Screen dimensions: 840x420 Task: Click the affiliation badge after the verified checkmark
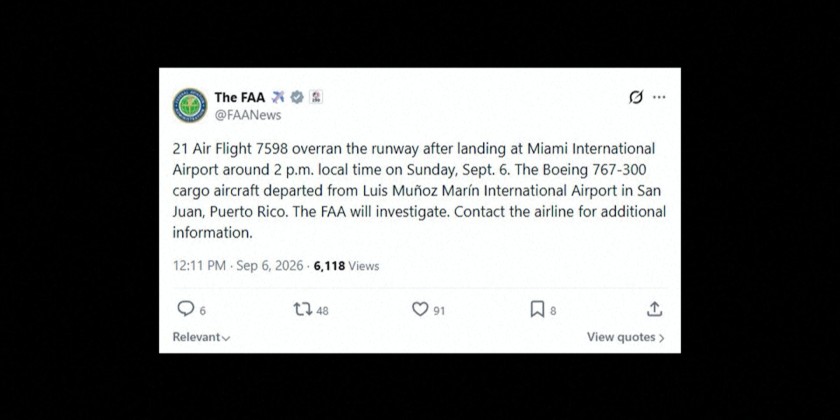[316, 97]
